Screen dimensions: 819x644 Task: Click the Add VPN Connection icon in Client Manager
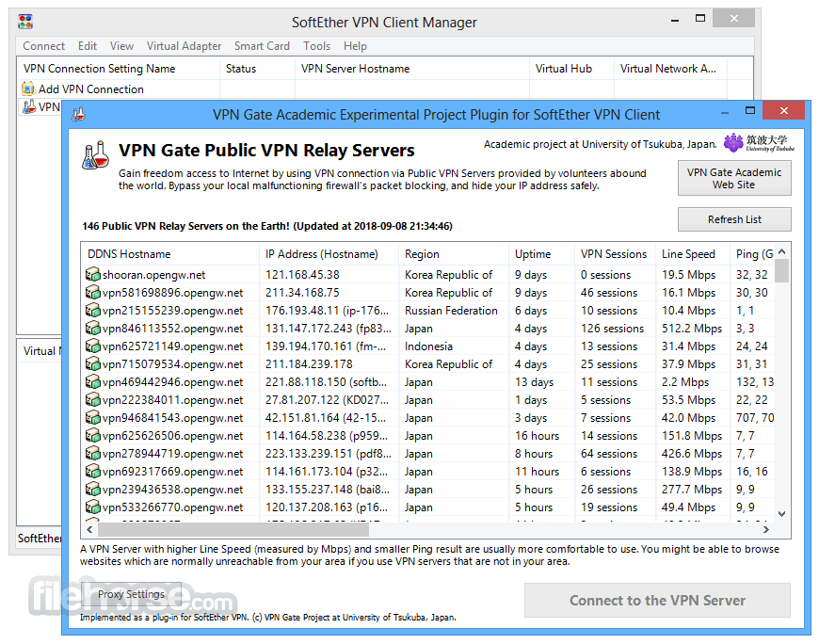tap(28, 89)
